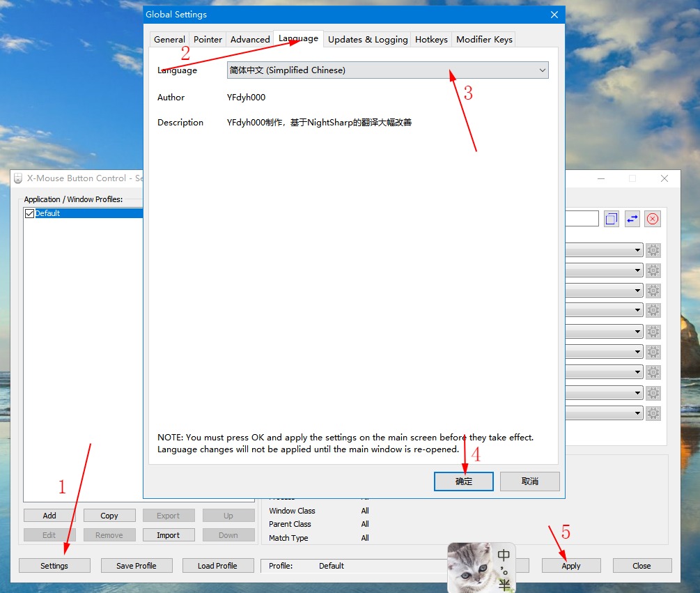700x593 pixels.
Task: Expand the sixth button action dropdown in main window
Action: (x=604, y=352)
